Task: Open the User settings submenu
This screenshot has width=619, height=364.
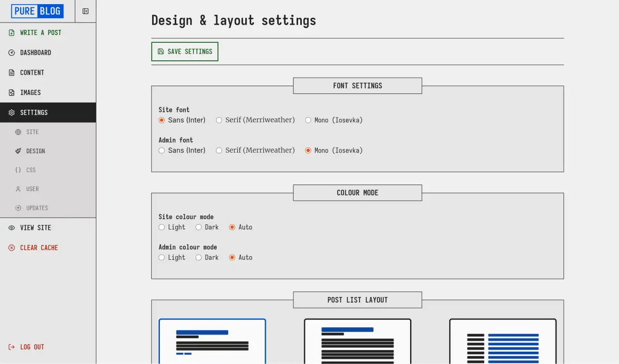Action: pyautogui.click(x=48, y=189)
